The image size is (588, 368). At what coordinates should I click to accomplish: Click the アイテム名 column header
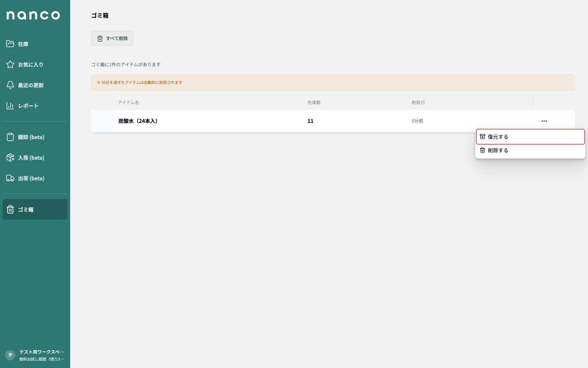[x=128, y=103]
